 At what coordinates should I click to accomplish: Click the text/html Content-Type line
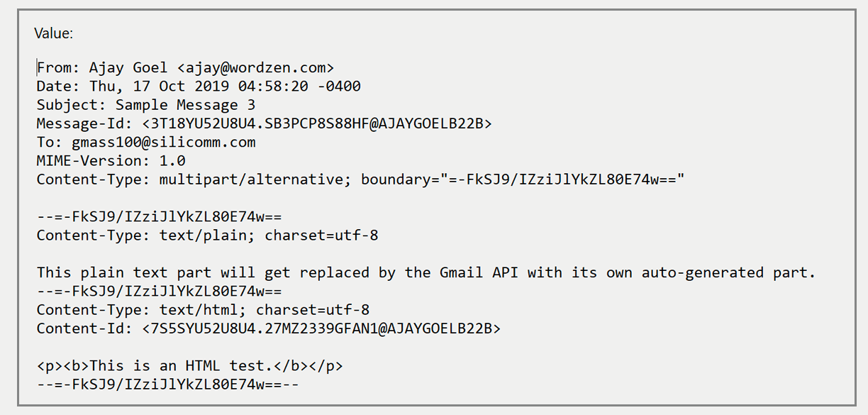[203, 309]
